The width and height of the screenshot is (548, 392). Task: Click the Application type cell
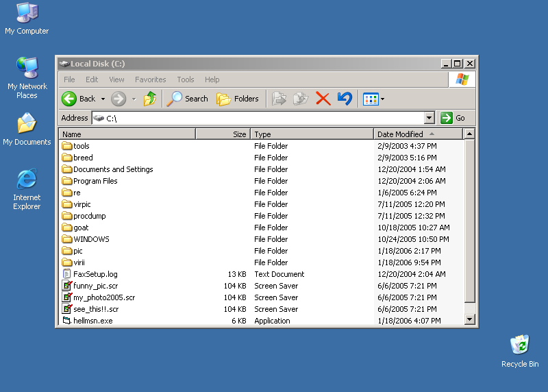[272, 321]
